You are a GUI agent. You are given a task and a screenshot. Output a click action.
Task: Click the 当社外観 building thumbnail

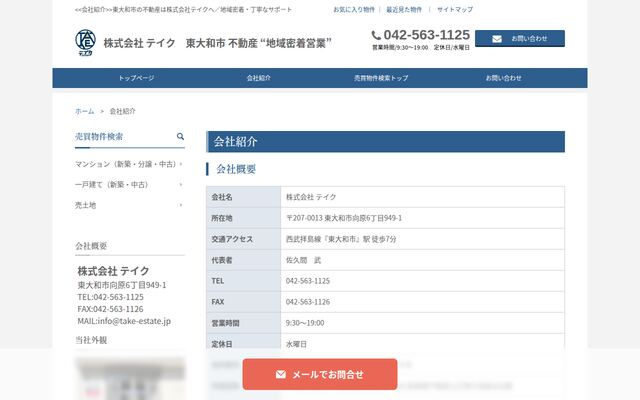(x=130, y=378)
